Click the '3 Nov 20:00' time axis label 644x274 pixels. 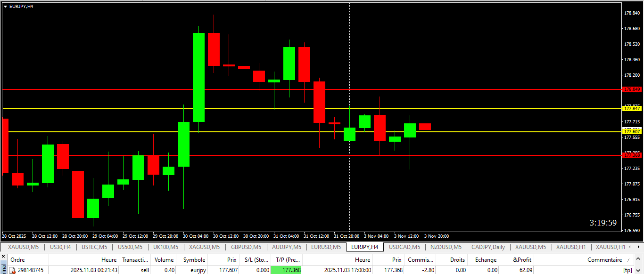437,236
